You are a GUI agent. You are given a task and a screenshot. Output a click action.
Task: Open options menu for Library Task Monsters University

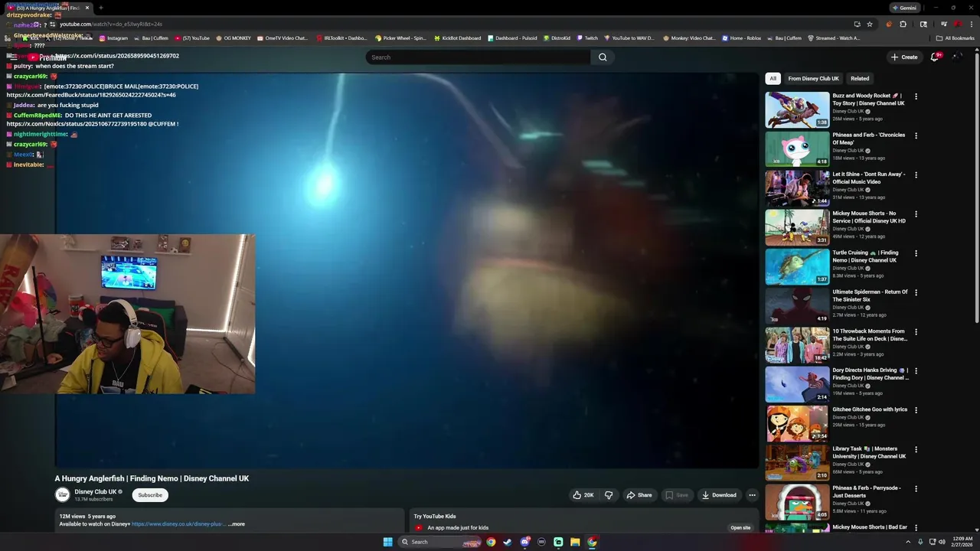click(x=916, y=449)
